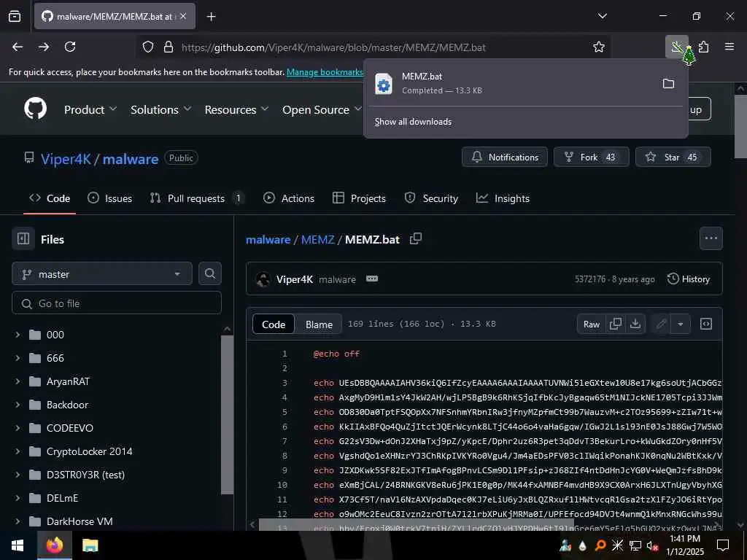Open the Security tab
The height and width of the screenshot is (560, 747).
431,198
